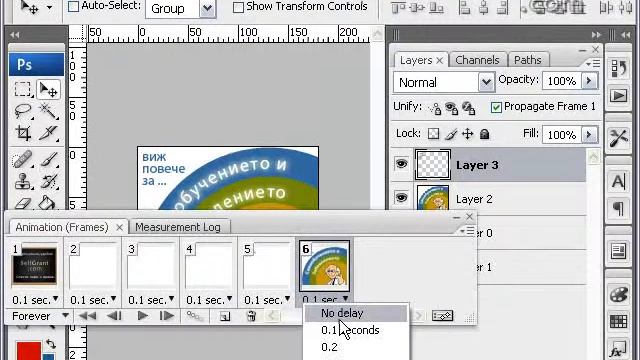Go to previous animation frame
640x360 pixels.
click(x=114, y=316)
